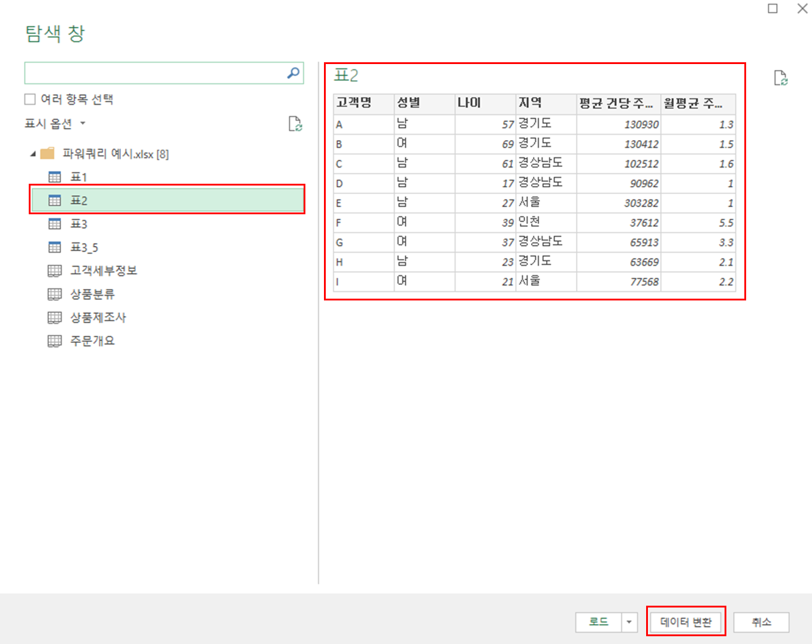The image size is (812, 644).
Task: Open the 표시 옵션 dropdown
Action: point(55,123)
